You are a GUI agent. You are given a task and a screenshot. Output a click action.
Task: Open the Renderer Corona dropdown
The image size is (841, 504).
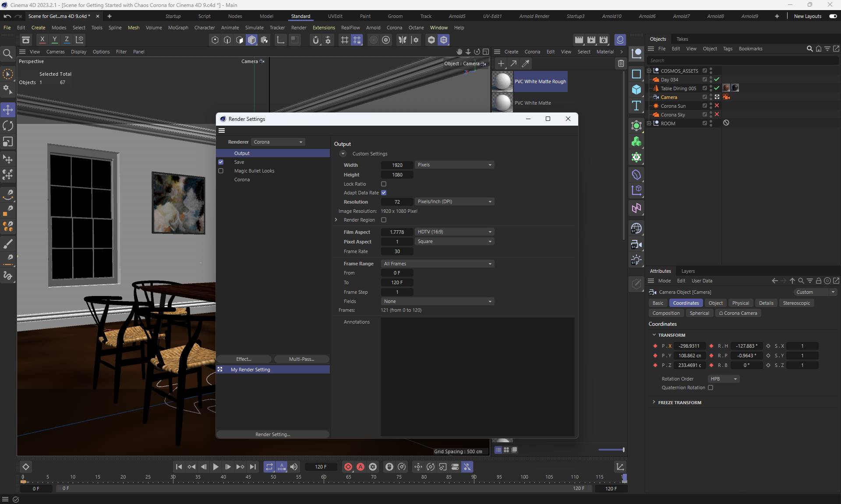click(278, 142)
